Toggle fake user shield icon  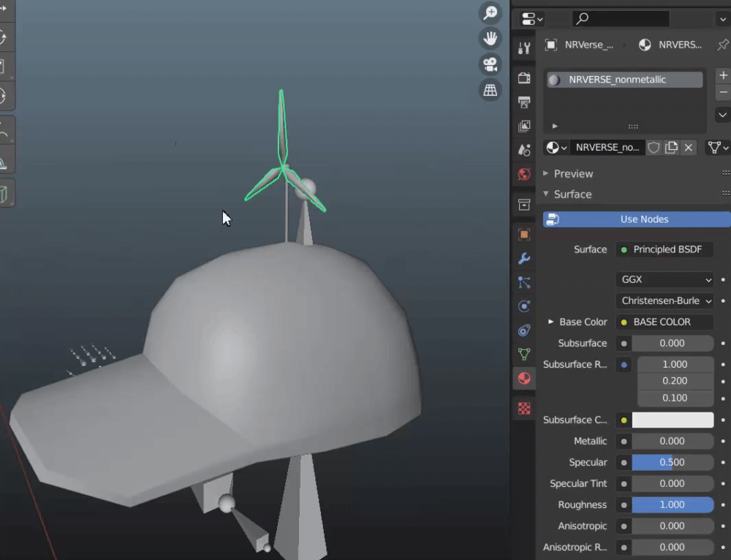[x=654, y=148]
